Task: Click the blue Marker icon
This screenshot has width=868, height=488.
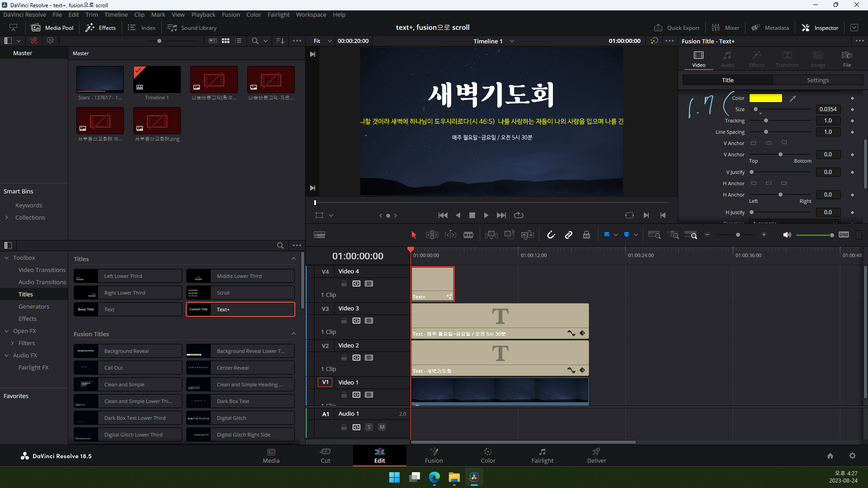Action: click(x=627, y=235)
